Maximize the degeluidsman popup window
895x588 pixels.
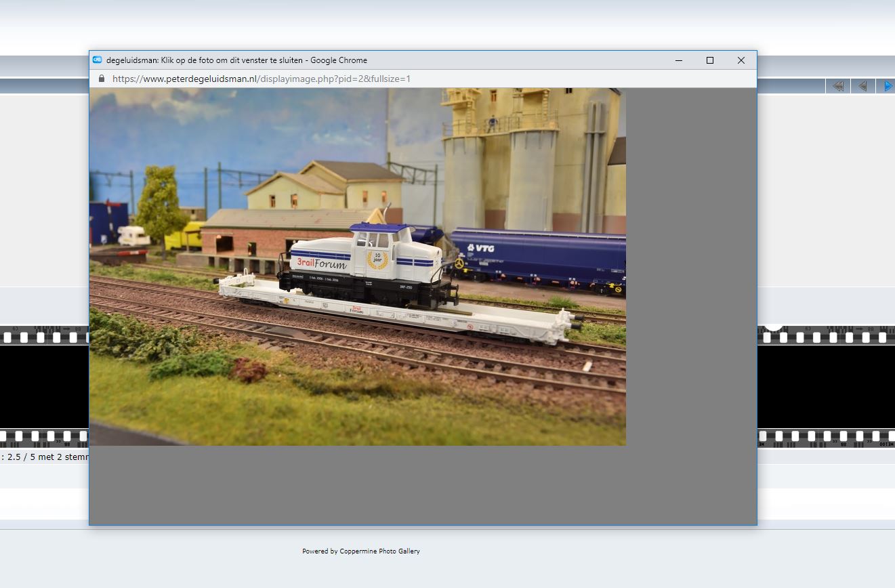pos(710,60)
